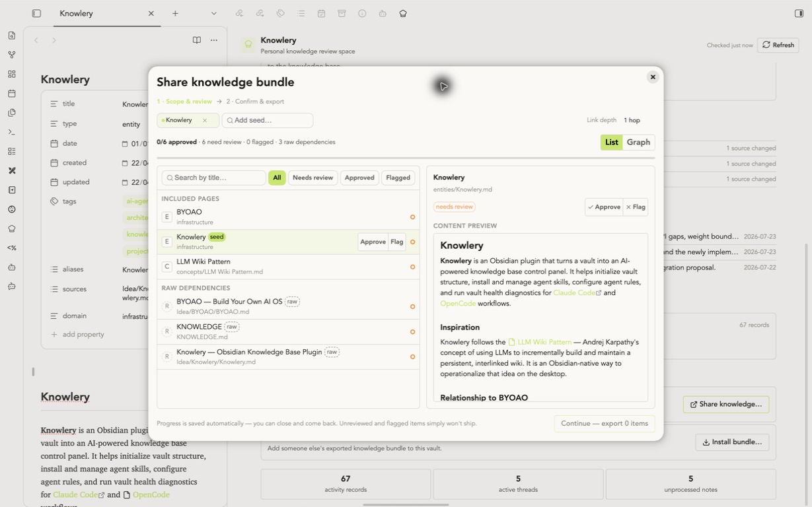
Task: Open canvas grid icon in left ribbon
Action: point(12,74)
